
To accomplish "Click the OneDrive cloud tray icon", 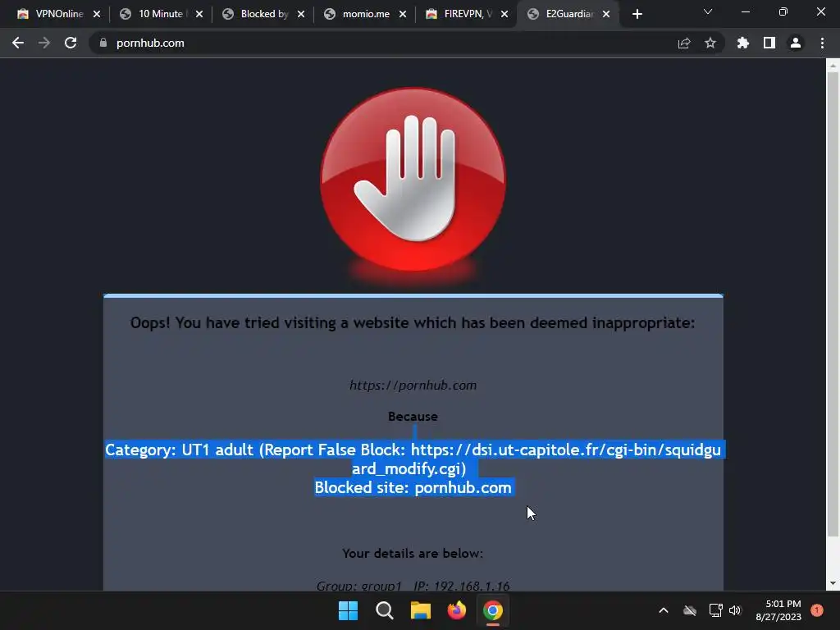I will (690, 610).
